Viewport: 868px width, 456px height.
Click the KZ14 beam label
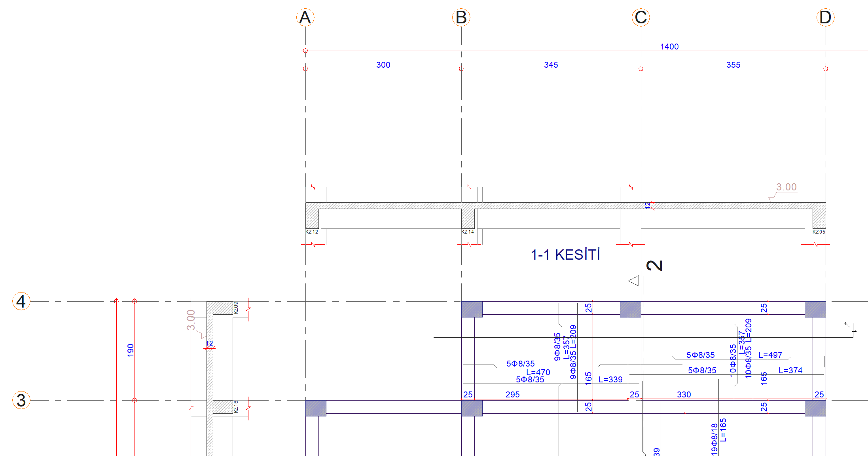pyautogui.click(x=467, y=232)
